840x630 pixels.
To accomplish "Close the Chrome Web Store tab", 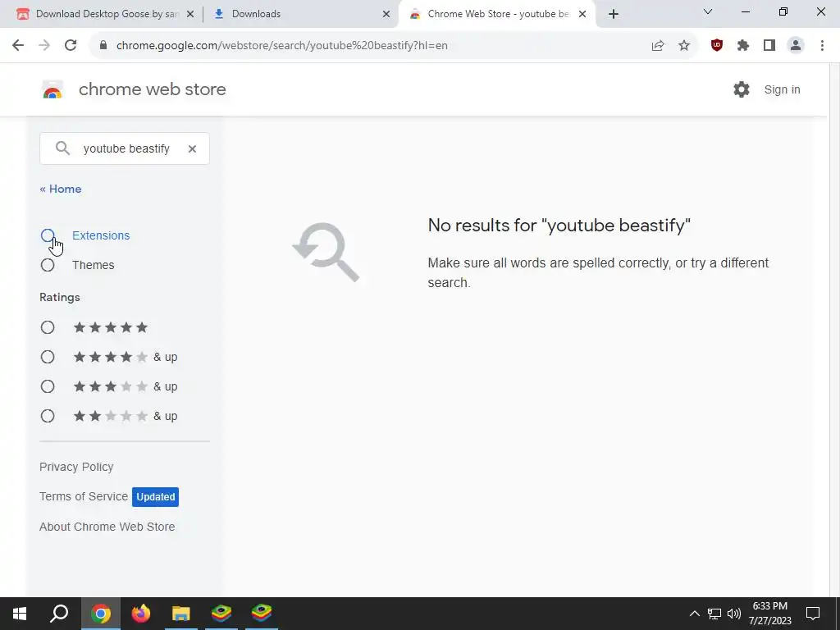I will 582,15.
